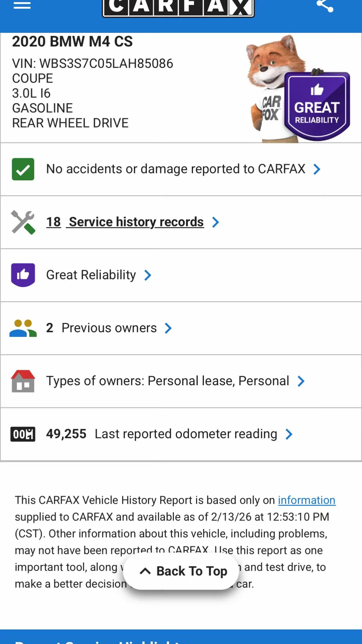Open the hamburger menu icon

tap(22, 5)
